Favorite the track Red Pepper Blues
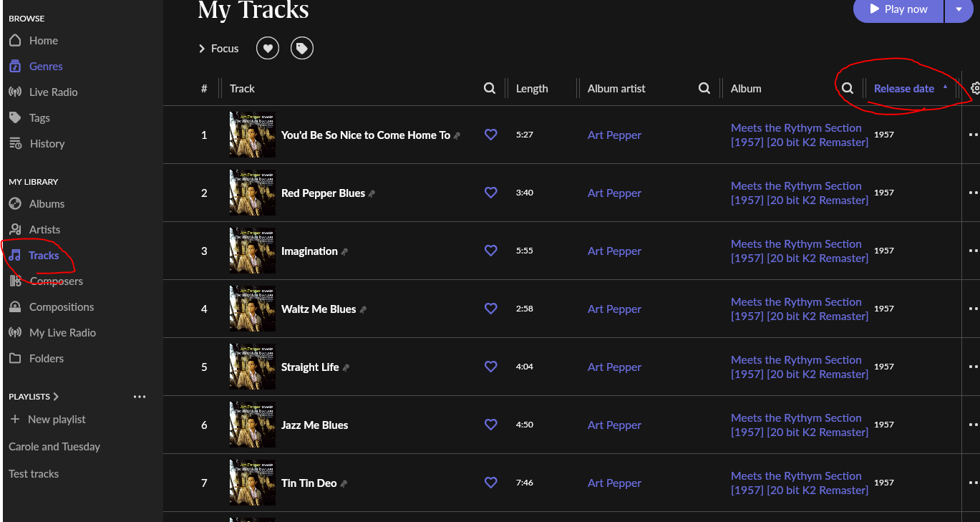Image resolution: width=980 pixels, height=522 pixels. 491,193
